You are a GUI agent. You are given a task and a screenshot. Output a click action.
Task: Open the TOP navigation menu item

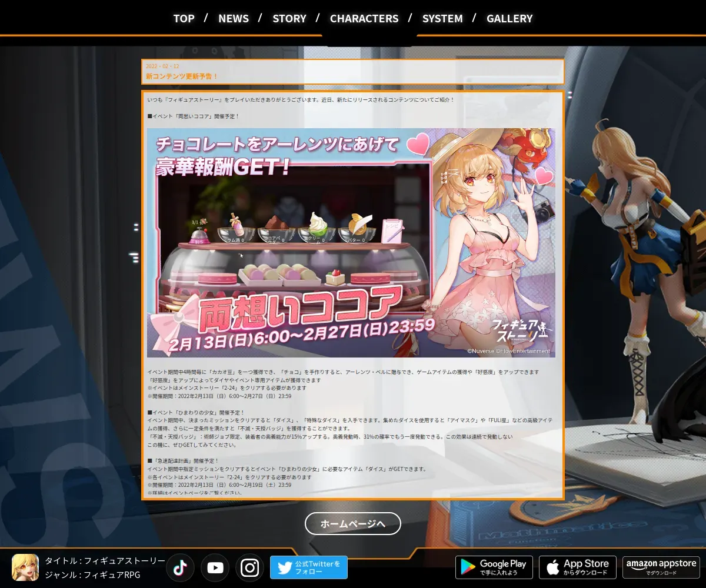(x=184, y=18)
